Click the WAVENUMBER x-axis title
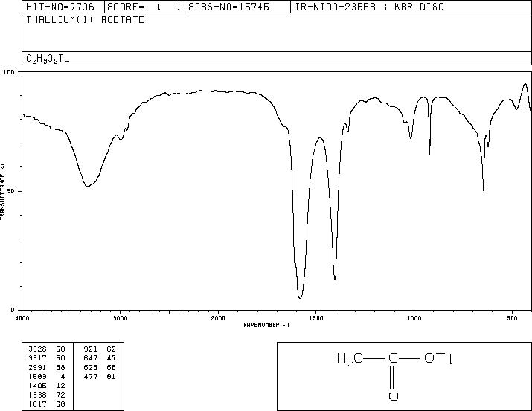The width and height of the screenshot is (532, 411). tap(266, 325)
